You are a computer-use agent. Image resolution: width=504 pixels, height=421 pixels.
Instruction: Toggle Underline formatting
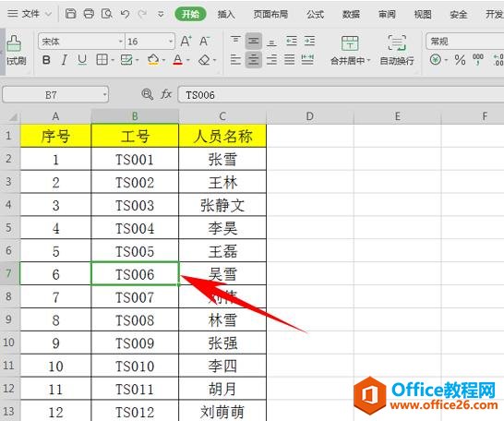coord(82,60)
